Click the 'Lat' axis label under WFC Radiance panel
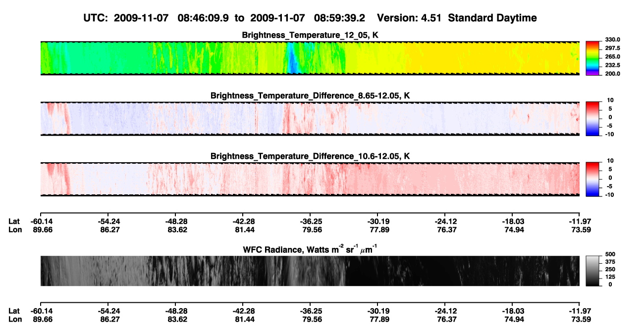Image resolution: width=644 pixels, height=330 pixels. click(x=14, y=311)
